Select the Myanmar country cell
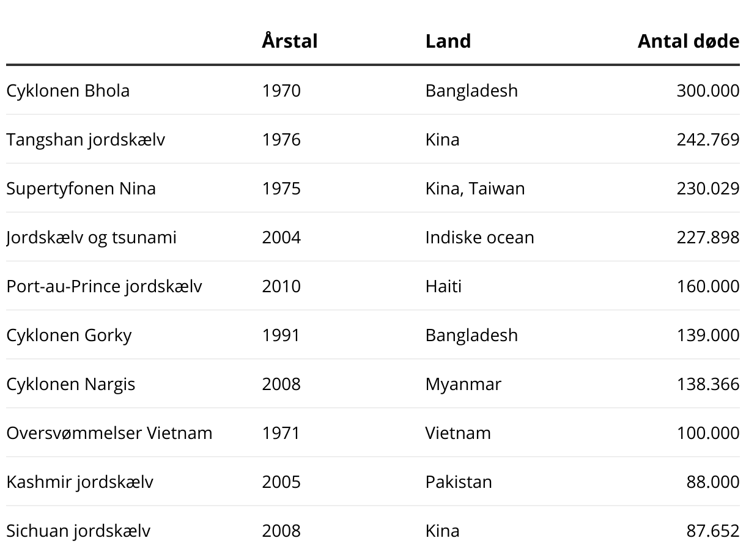The image size is (746, 560). [x=463, y=384]
